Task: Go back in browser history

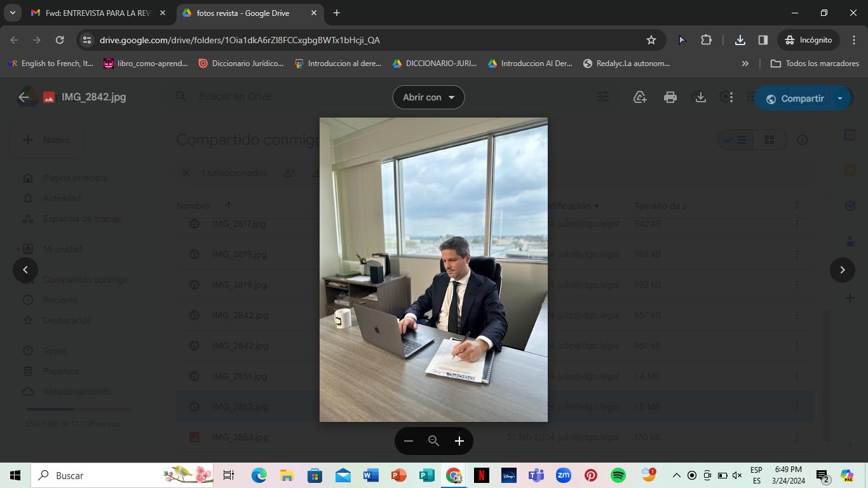Action: pos(14,40)
